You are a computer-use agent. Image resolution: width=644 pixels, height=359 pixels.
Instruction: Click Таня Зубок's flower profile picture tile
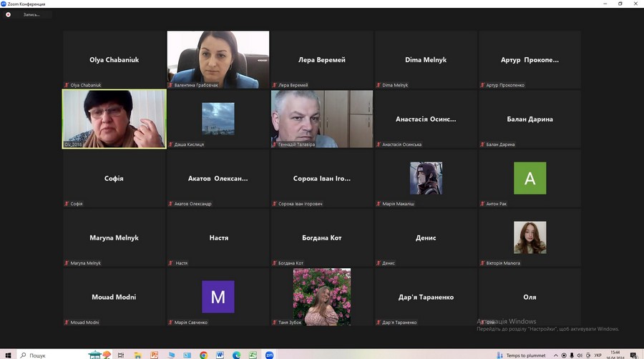[x=321, y=295]
